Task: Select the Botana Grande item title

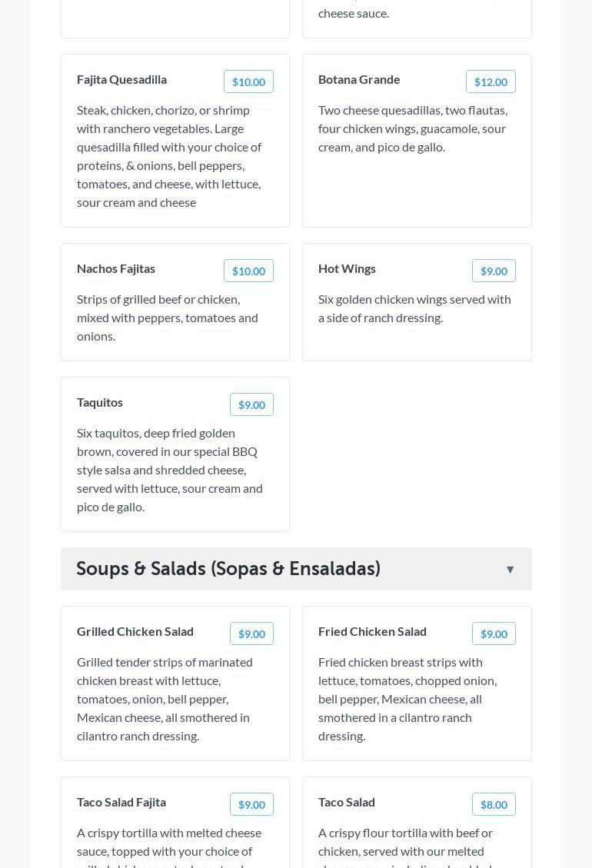Action: (359, 79)
